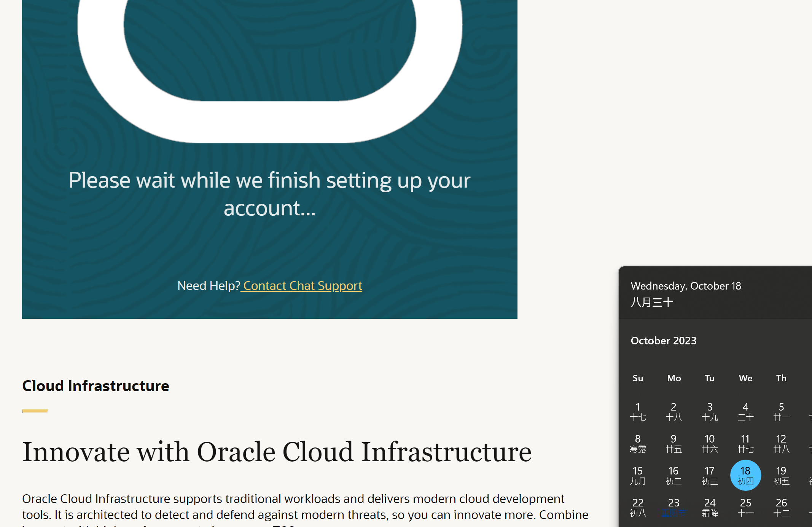The width and height of the screenshot is (812, 527).
Task: Select October 19 calendar day
Action: pos(781,475)
